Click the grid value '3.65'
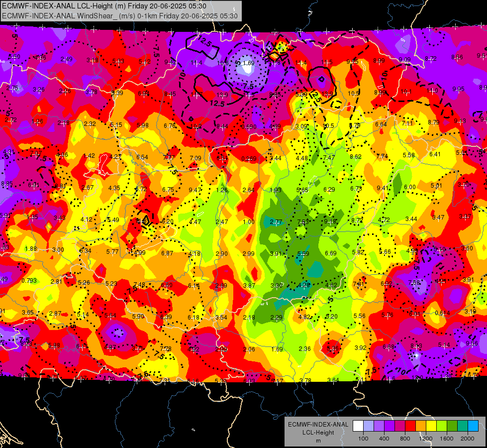The width and height of the screenshot is (487, 448). click(x=28, y=313)
